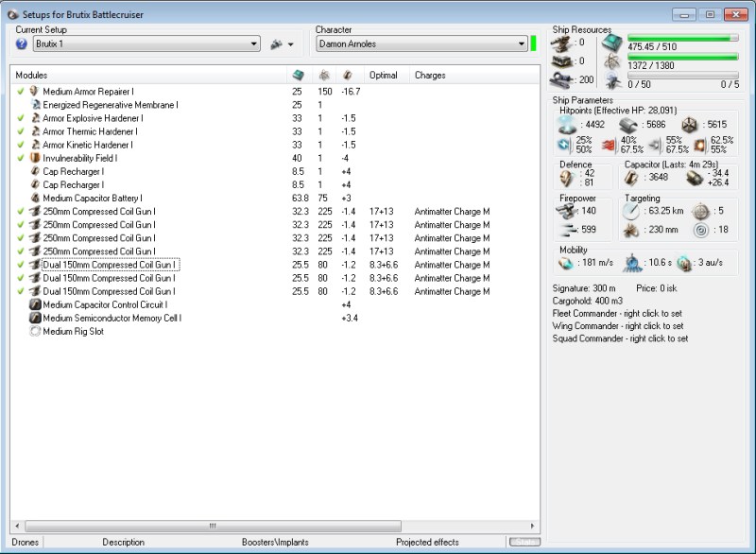The width and height of the screenshot is (756, 554).
Task: Toggle the checkmark for first 250mm Compressed Coil Gun I
Action: tap(20, 211)
